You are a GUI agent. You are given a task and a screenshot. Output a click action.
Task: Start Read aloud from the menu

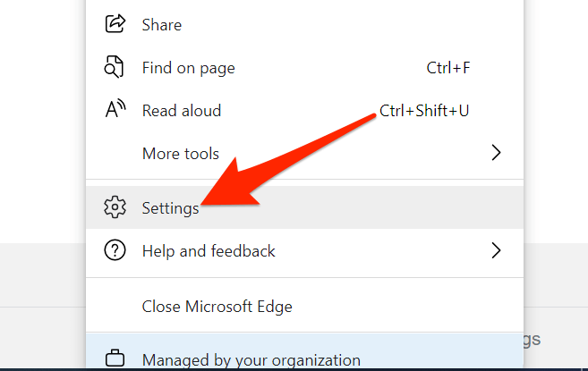click(x=182, y=111)
